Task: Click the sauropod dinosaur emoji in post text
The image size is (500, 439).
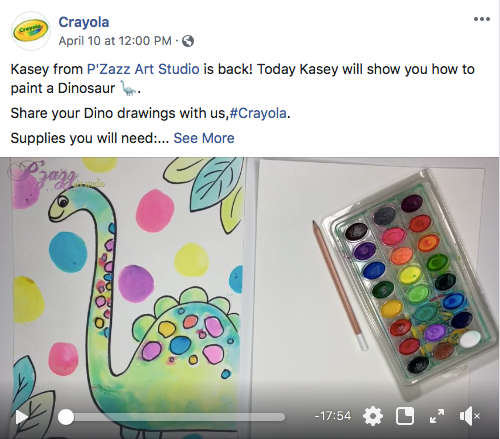Action: coord(128,88)
